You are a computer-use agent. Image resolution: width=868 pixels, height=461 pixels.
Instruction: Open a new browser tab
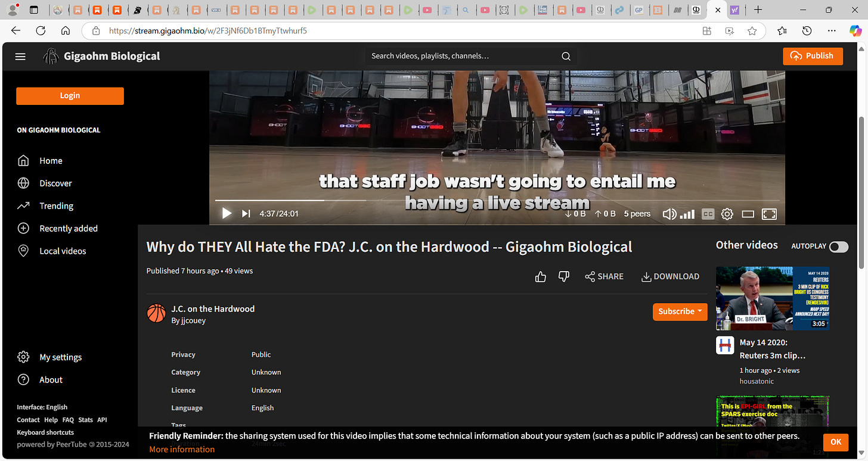(758, 10)
